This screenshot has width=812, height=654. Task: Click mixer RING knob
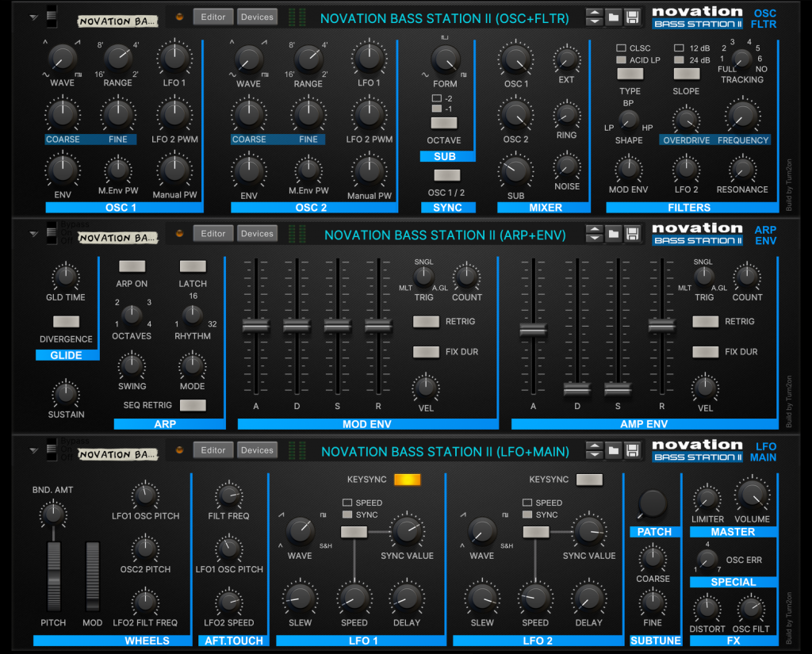566,114
